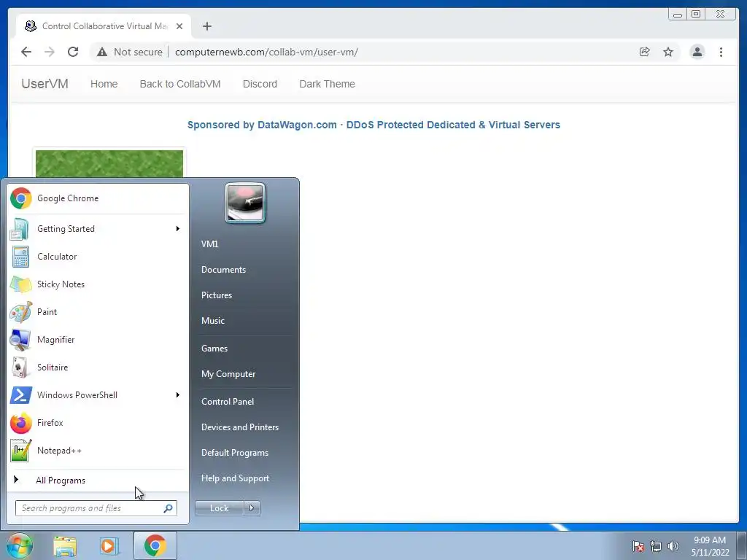747x560 pixels.
Task: Click the Show desktop strip
Action: pyautogui.click(x=742, y=545)
